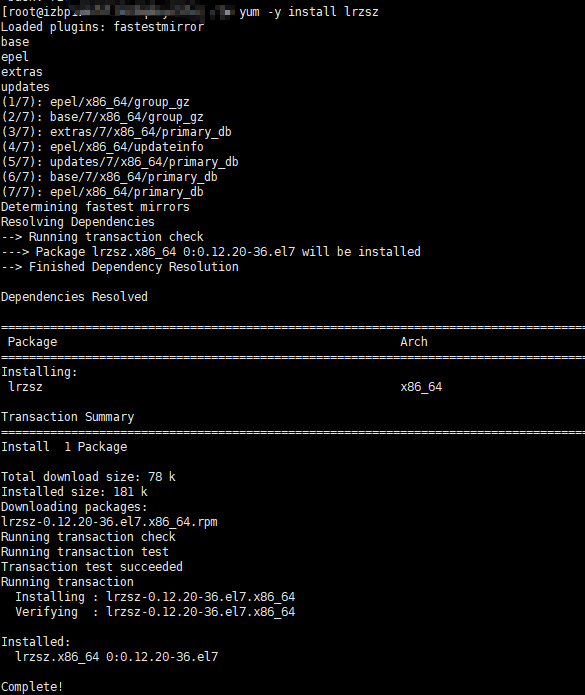Click the '(3/7): extras/7/x86_64/primary_db' line

point(116,132)
